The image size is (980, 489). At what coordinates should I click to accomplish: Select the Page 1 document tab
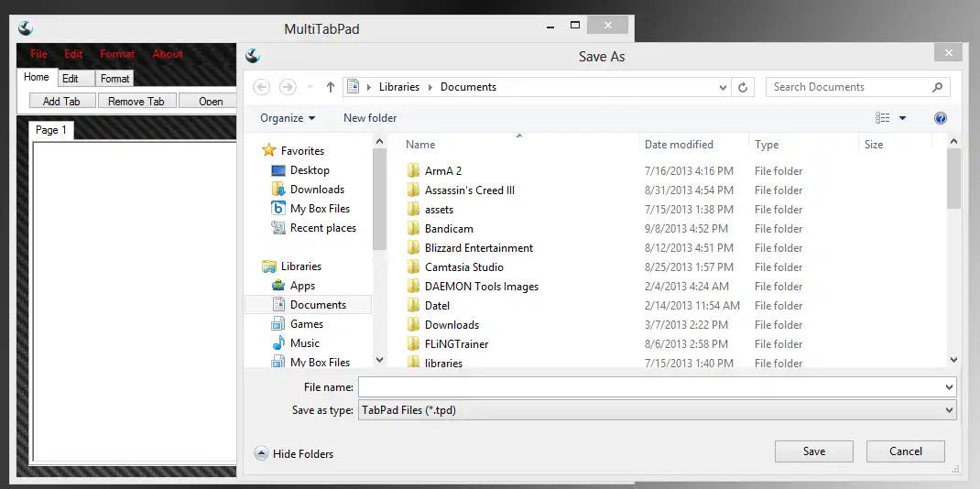tap(51, 130)
